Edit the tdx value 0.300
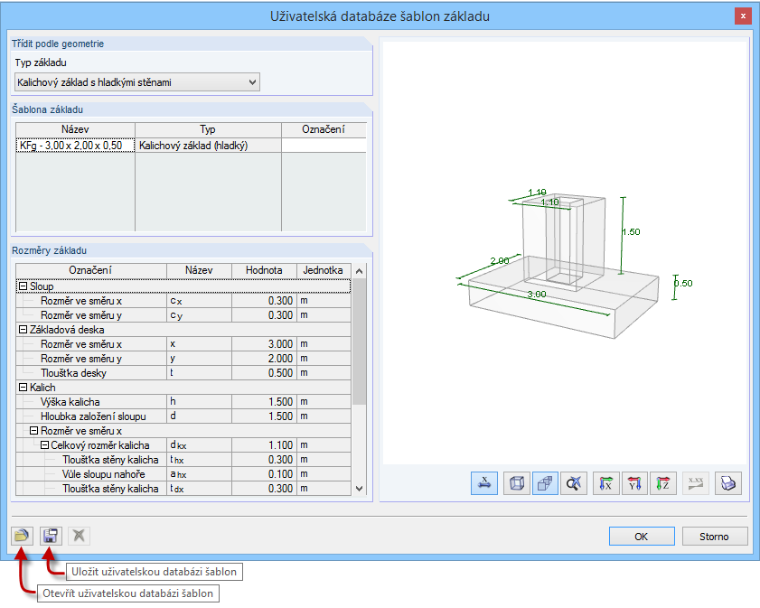The image size is (760, 608). pyautogui.click(x=264, y=489)
